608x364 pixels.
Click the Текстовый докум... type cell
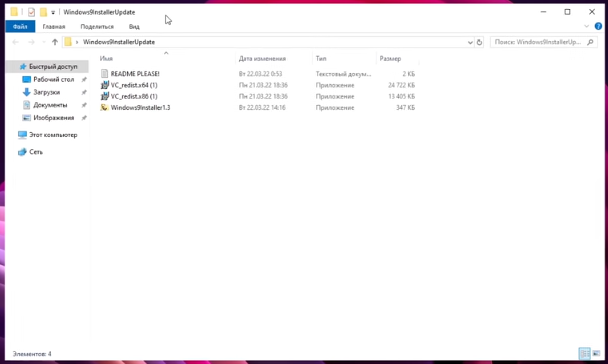343,74
